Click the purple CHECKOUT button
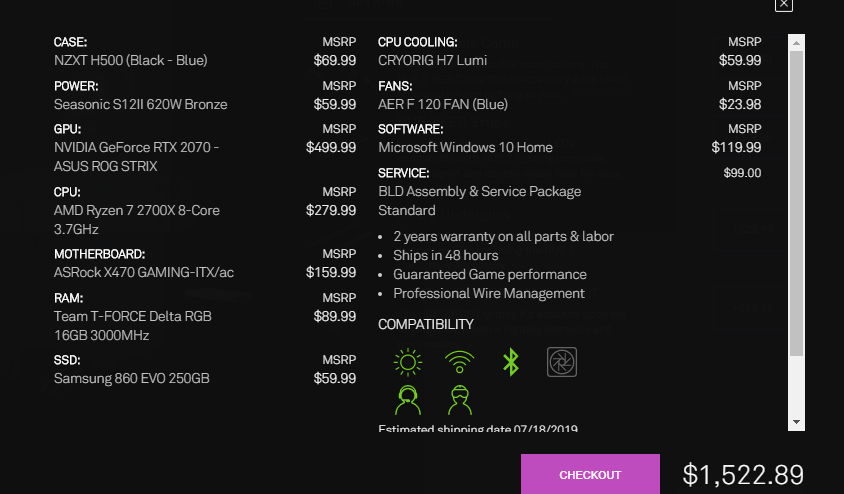Screen dimensions: 844x494 coord(590,474)
